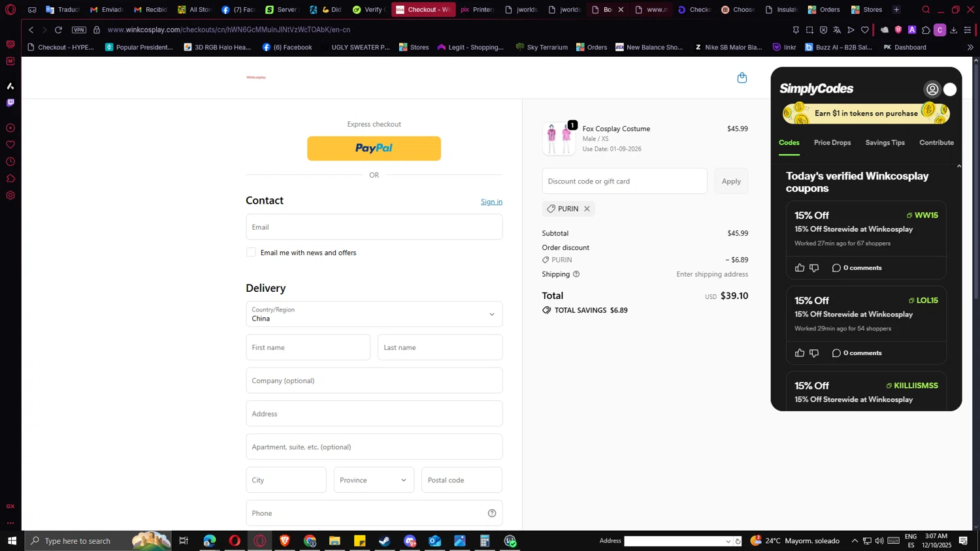Image resolution: width=980 pixels, height=551 pixels.
Task: Open Twitch from the Opera sidebar
Action: point(10,102)
